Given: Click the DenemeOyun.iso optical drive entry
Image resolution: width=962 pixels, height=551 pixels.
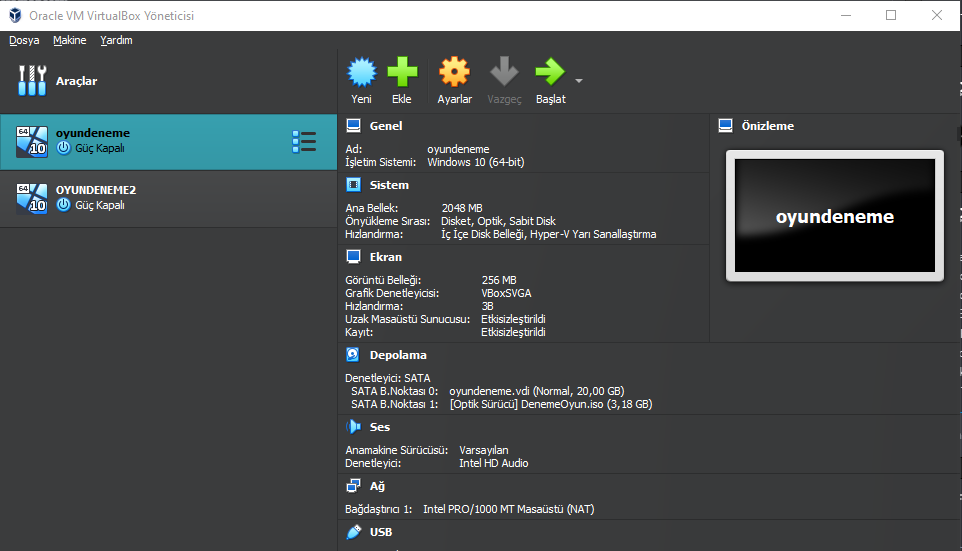Looking at the screenshot, I should point(551,404).
